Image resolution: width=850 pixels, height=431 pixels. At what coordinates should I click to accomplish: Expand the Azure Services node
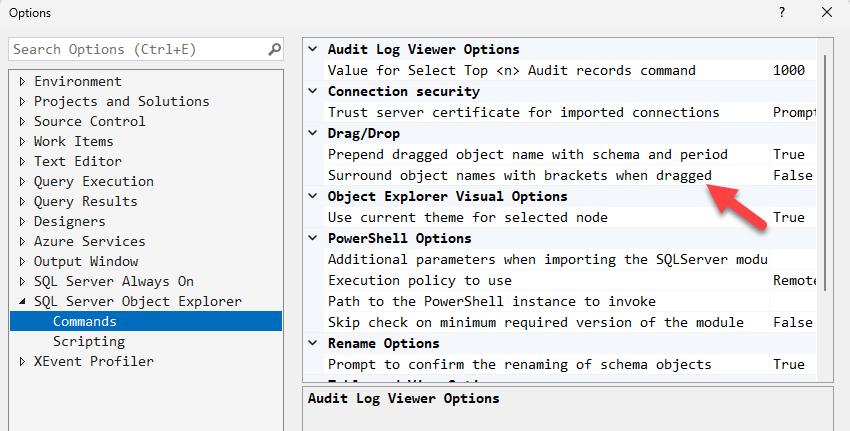(x=22, y=242)
